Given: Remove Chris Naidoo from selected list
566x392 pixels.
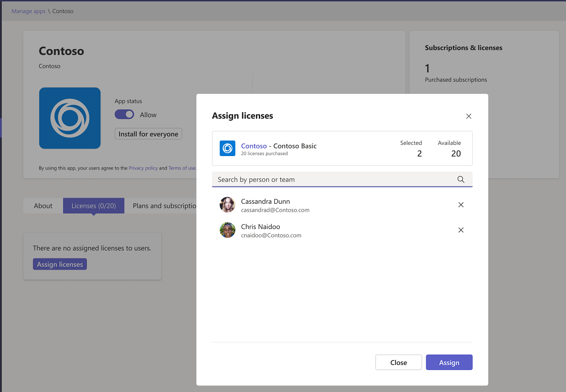Looking at the screenshot, I should pos(461,230).
